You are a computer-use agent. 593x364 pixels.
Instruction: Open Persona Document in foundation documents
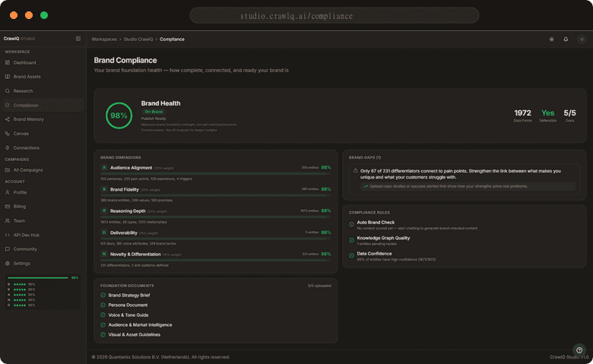tap(128, 305)
